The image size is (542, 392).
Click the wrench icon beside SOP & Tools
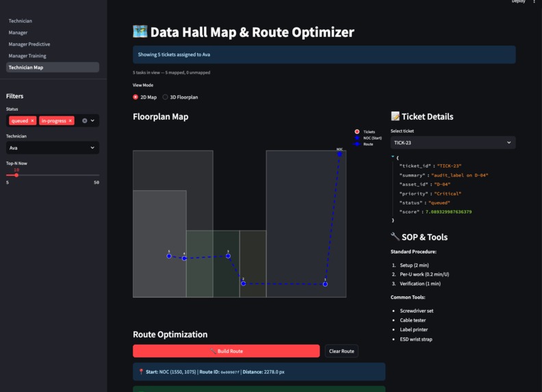coord(395,237)
